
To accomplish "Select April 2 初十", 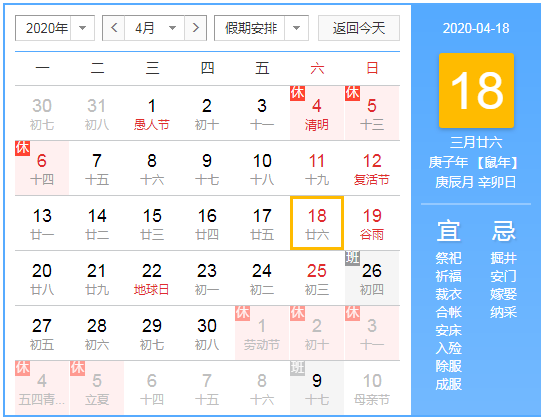I will coord(207,113).
